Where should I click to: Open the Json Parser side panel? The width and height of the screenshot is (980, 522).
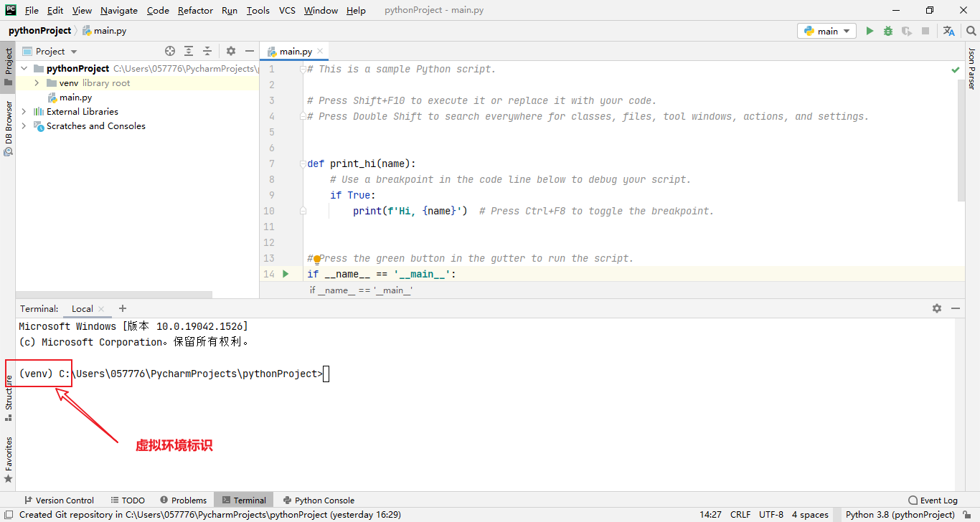click(972, 69)
